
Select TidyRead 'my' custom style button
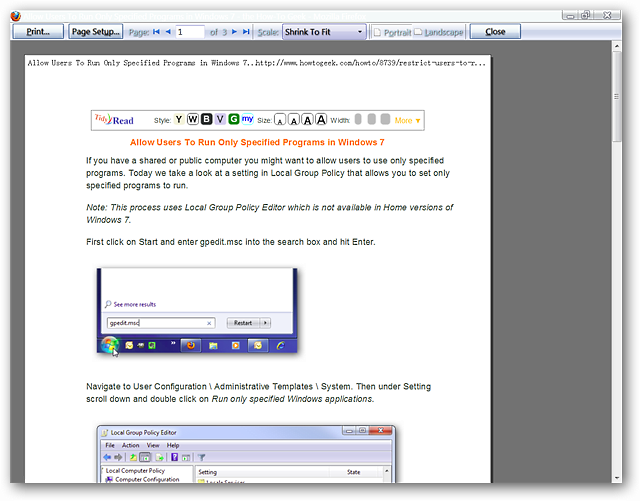[x=247, y=119]
